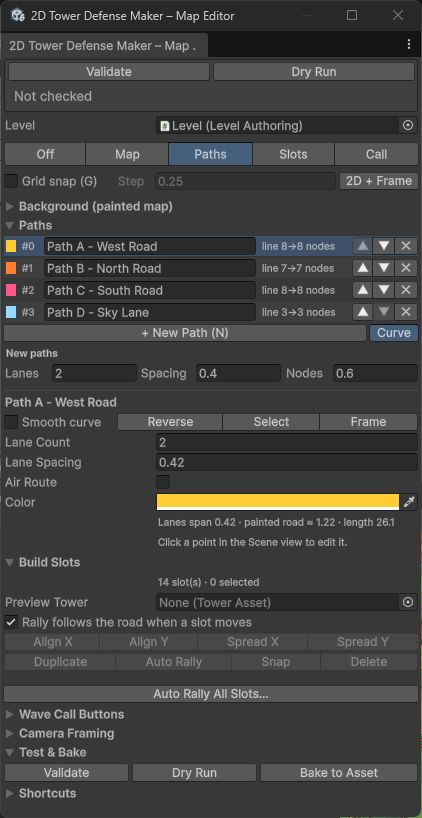Click the pink swatch of path #2
This screenshot has height=818, width=422.
tap(11, 290)
